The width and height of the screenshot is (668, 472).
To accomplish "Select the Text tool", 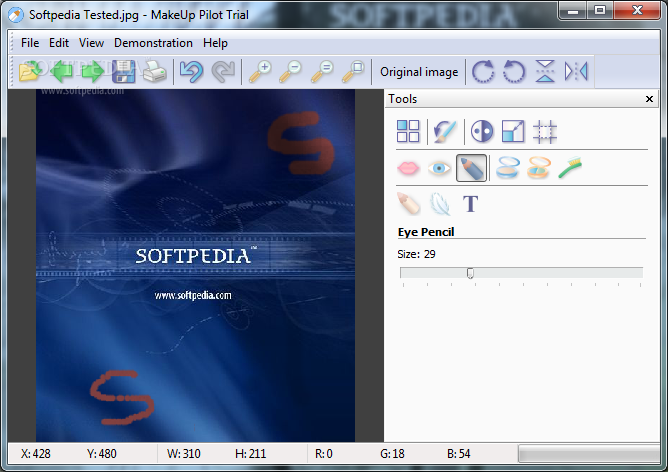I will pyautogui.click(x=470, y=204).
